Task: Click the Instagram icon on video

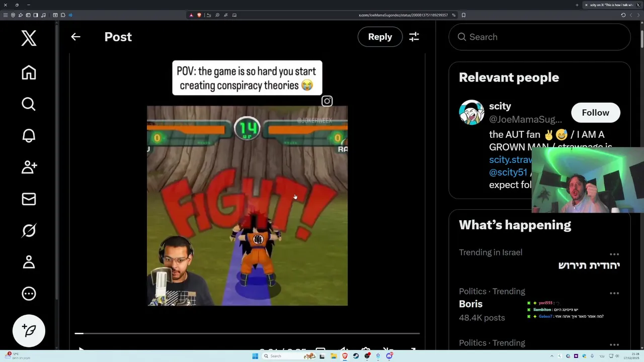Action: pyautogui.click(x=327, y=101)
